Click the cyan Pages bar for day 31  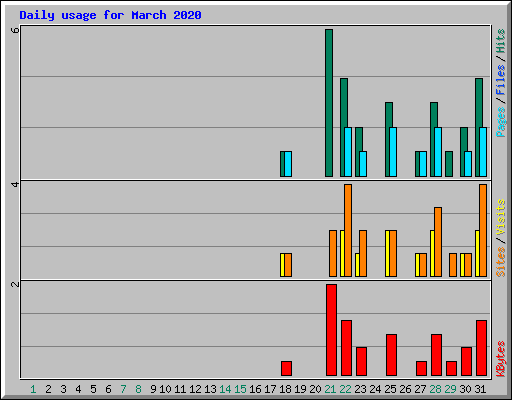(483, 152)
